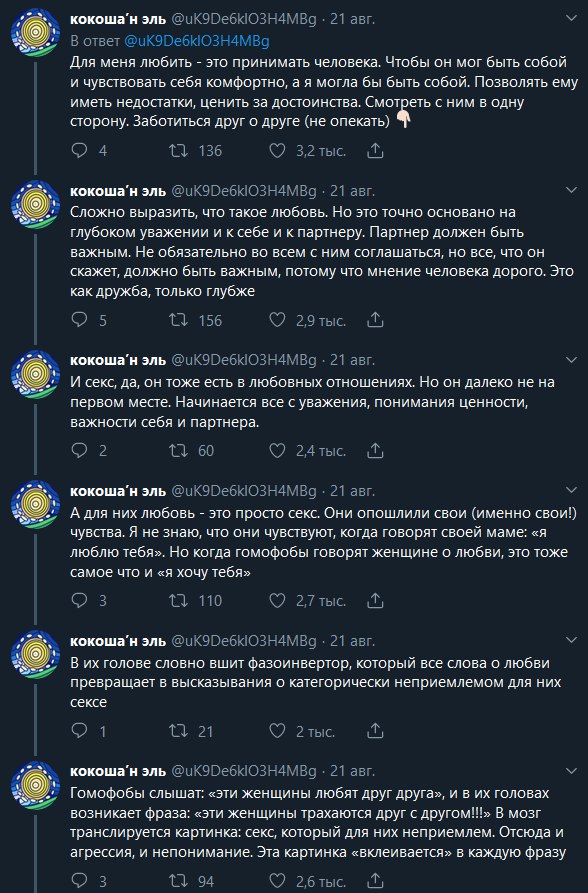Screen dimensions: 588x893
Task: Retweet the tweet with 110 retweets
Action: click(x=178, y=600)
